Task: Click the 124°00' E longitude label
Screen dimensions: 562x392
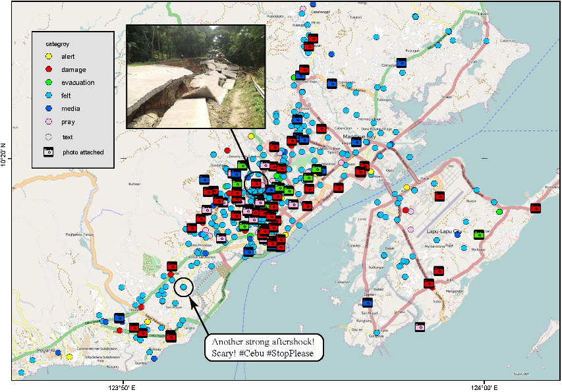Action: tap(484, 387)
